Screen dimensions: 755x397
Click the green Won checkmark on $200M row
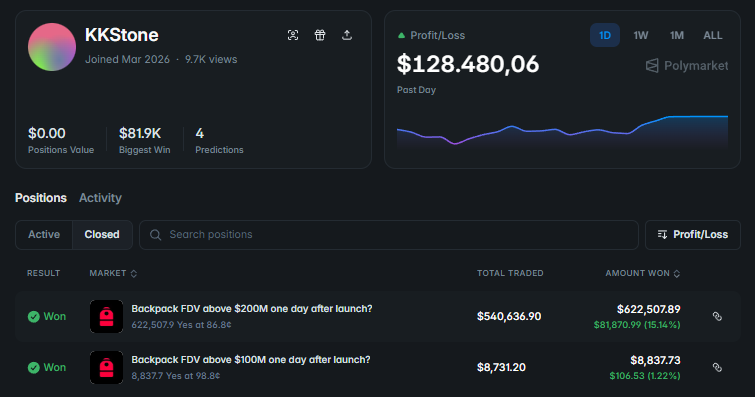[34, 317]
